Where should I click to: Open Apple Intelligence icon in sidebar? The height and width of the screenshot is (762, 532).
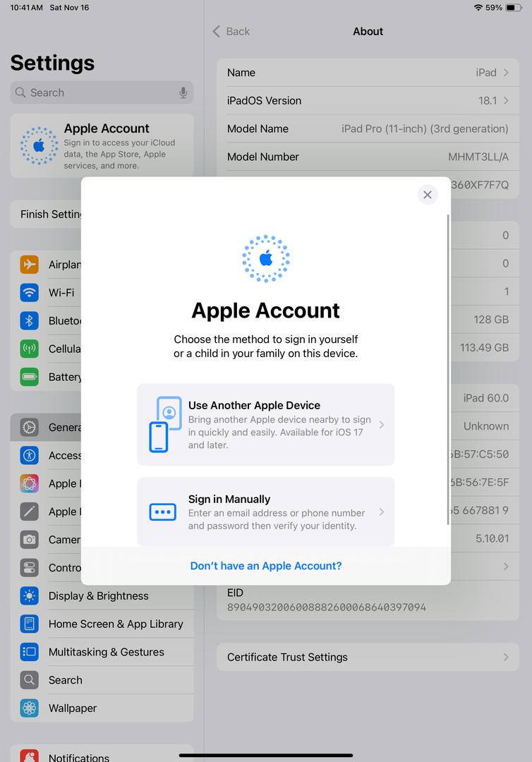(x=29, y=483)
